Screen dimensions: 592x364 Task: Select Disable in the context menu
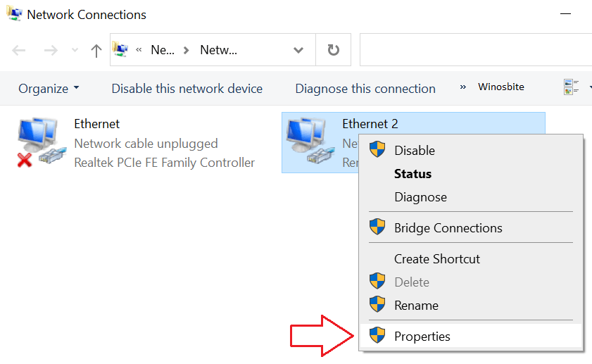tap(415, 151)
